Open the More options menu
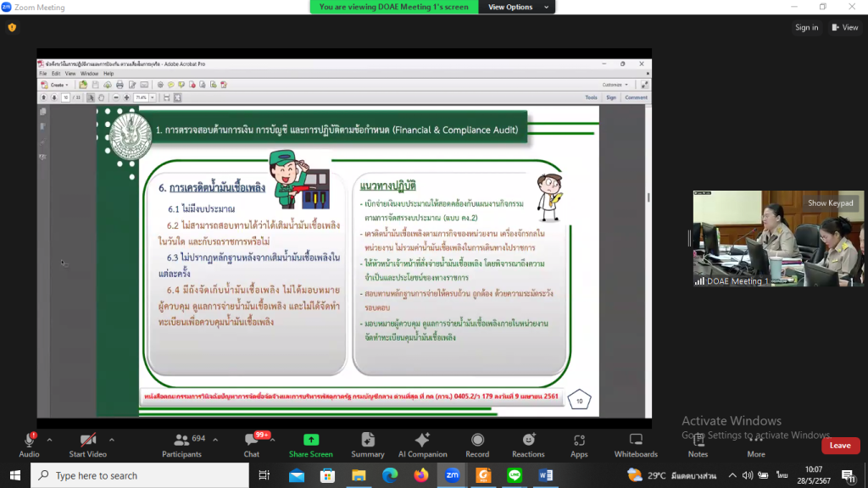Screen dimensions: 868x488 (x=756, y=446)
